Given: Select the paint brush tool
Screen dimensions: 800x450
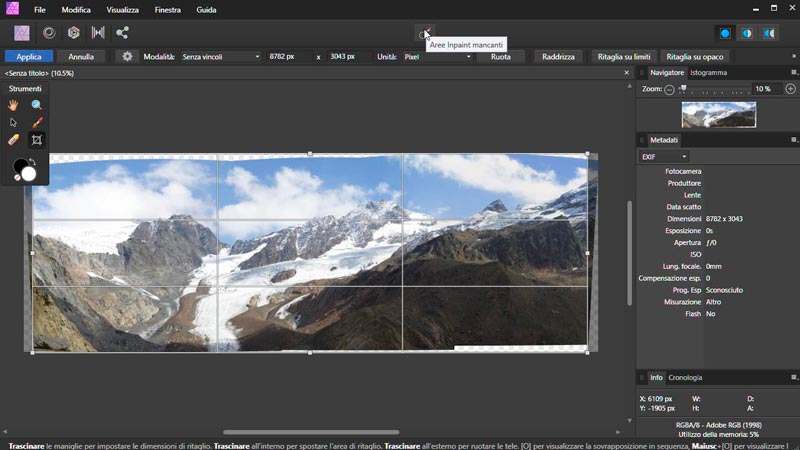Looking at the screenshot, I should click(37, 122).
